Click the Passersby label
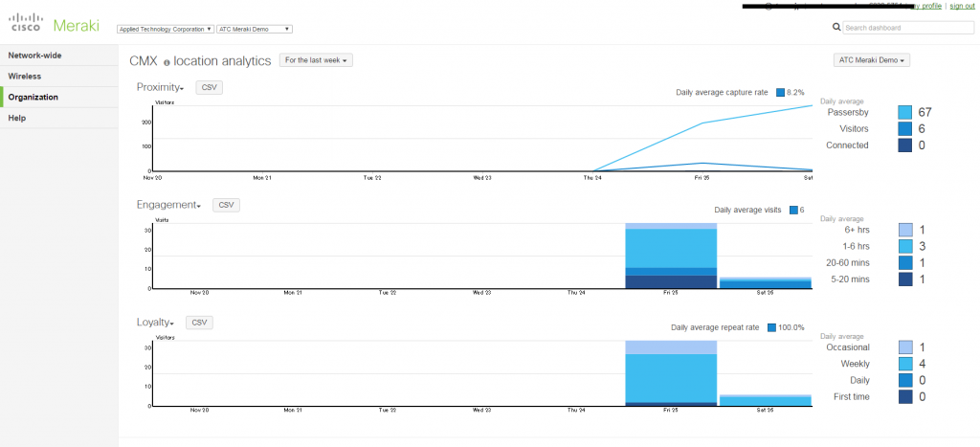 tap(848, 113)
